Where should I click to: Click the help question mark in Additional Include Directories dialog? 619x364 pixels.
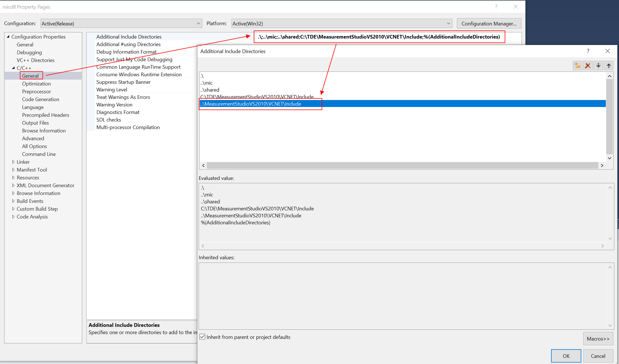[x=588, y=51]
